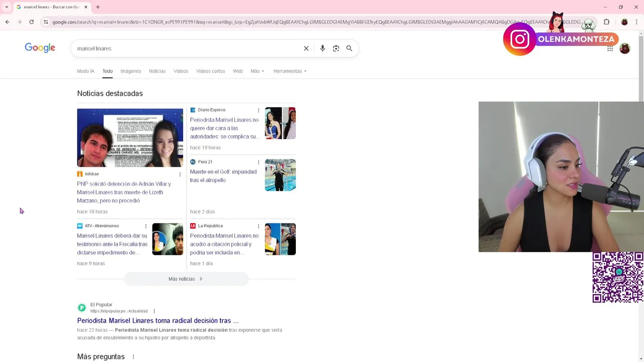Screen dimensions: 644x362
Task: Open options for Diario Expreso news item
Action: click(259, 110)
